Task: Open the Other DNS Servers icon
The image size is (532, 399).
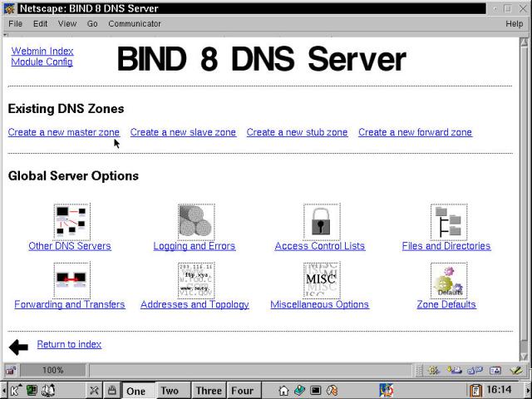Action: 71,221
